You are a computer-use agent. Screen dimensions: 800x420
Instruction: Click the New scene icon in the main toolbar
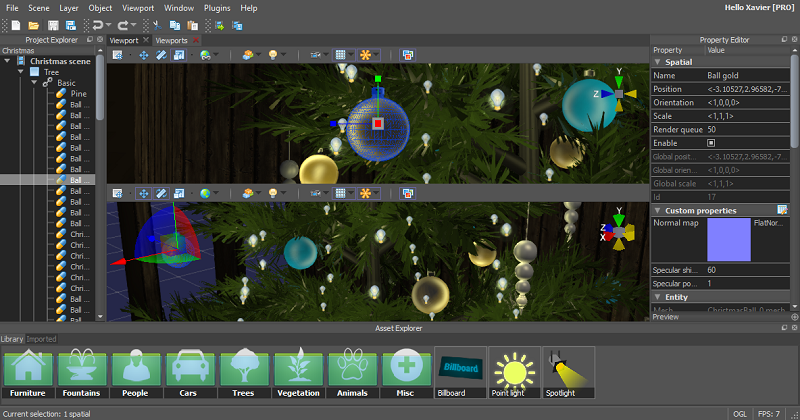click(x=14, y=24)
